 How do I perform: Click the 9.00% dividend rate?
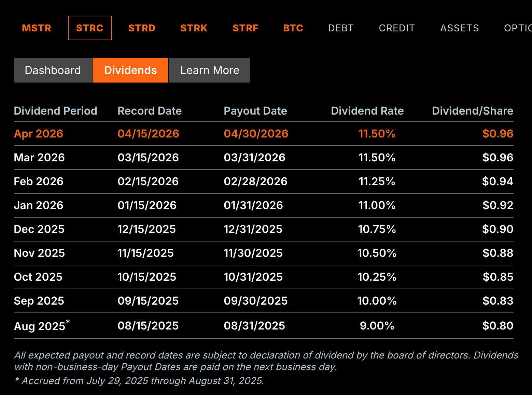377,326
